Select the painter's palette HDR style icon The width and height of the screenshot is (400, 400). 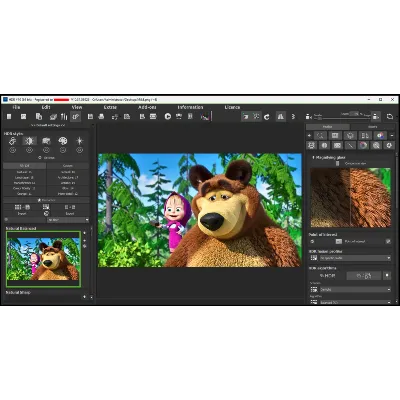click(63, 141)
